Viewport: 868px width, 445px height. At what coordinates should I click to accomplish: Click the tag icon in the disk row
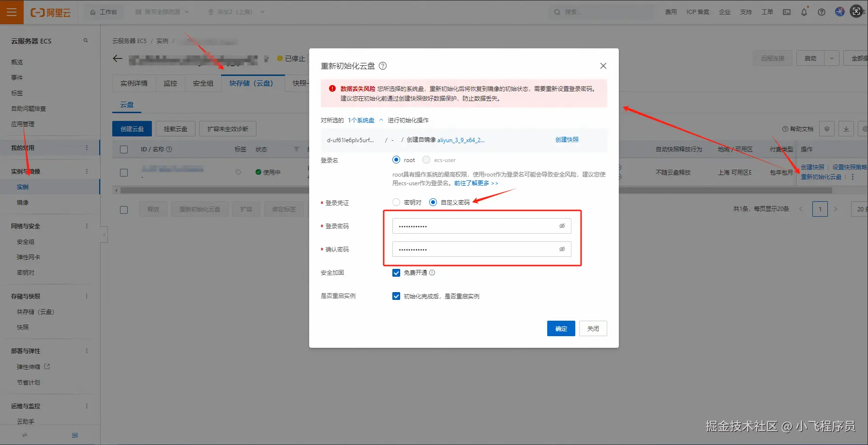(239, 172)
